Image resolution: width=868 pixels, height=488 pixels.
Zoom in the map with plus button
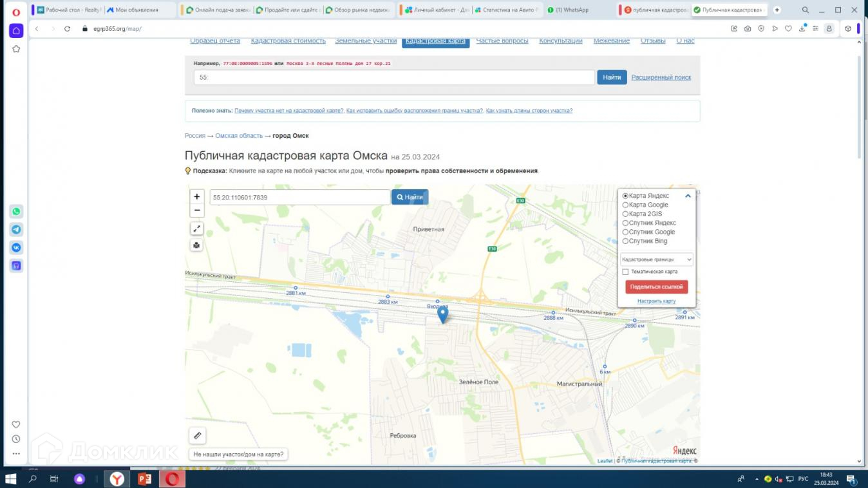197,197
